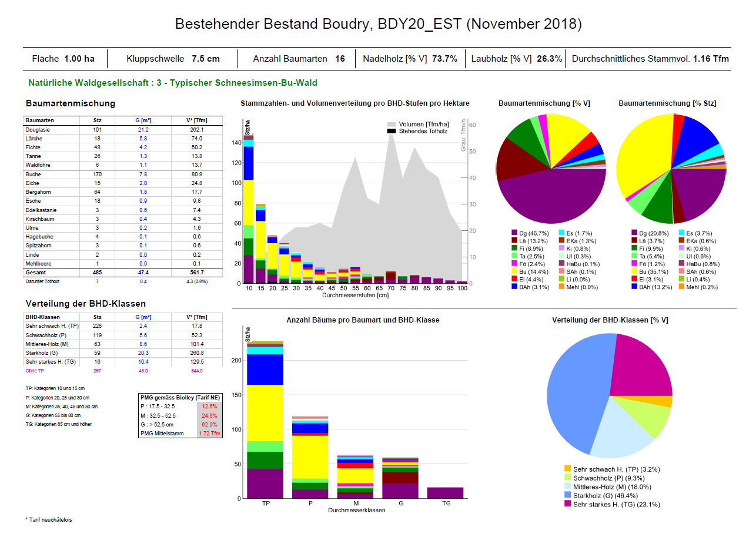Image resolution: width=756 pixels, height=534 pixels.
Task: Click the black Stehendes Totholz legend marker
Action: pos(392,131)
